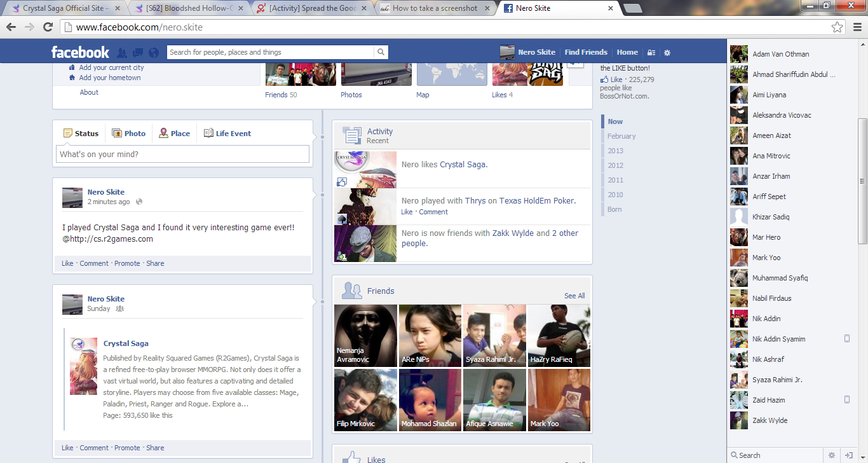Click the search magnifier button

tap(381, 52)
